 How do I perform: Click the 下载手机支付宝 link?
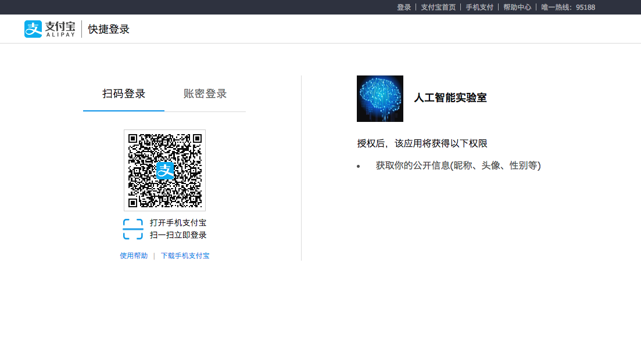(x=185, y=256)
